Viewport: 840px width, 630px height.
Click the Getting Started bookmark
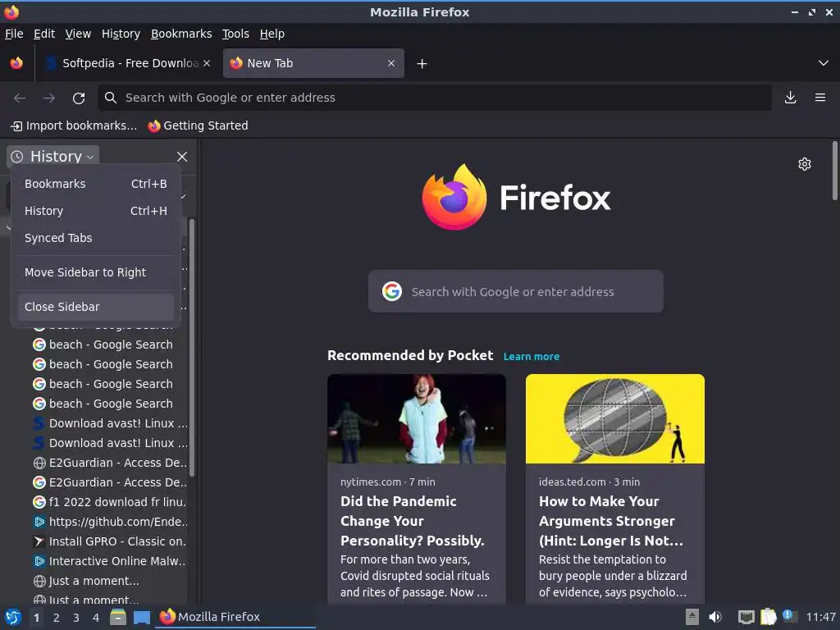pyautogui.click(x=199, y=126)
